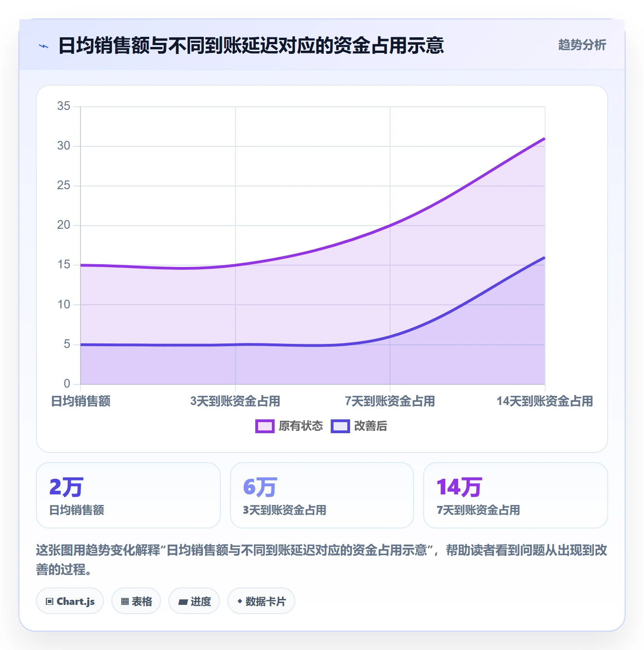Click 7天到账资金占用 label in the stat card

[478, 510]
